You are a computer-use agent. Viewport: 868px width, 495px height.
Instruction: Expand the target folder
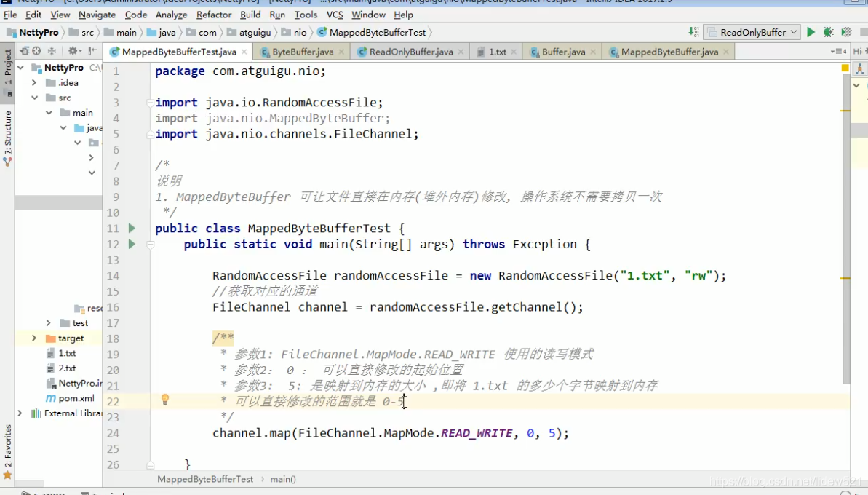tap(34, 338)
